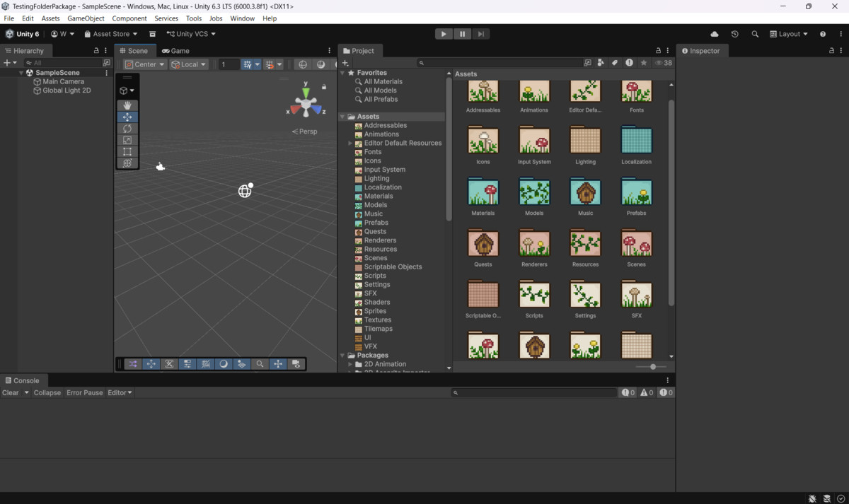Screen dimensions: 849x504
Task: Click the Step frame button
Action: 480,34
